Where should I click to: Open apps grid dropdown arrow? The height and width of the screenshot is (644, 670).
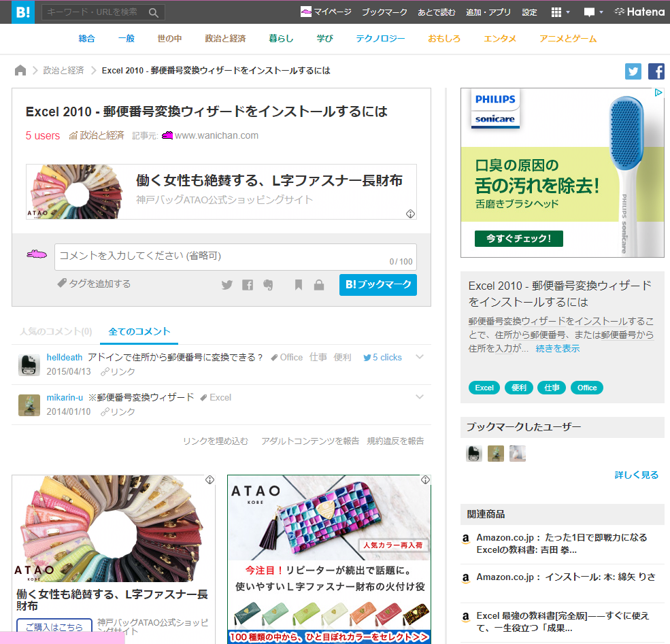click(x=568, y=12)
